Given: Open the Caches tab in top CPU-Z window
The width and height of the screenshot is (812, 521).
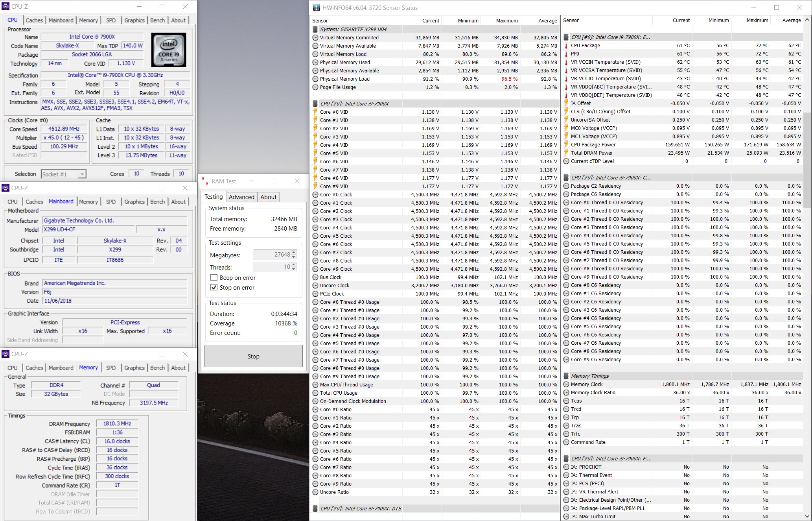Looking at the screenshot, I should 34,20.
